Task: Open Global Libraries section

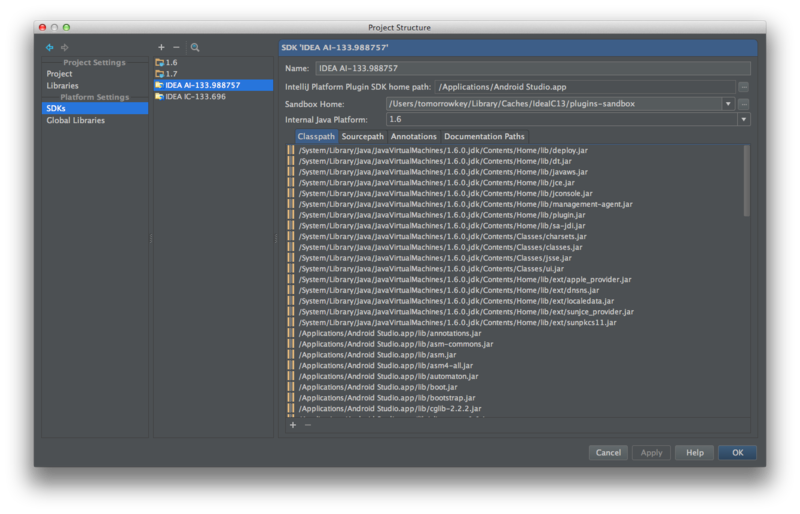Action: click(76, 120)
